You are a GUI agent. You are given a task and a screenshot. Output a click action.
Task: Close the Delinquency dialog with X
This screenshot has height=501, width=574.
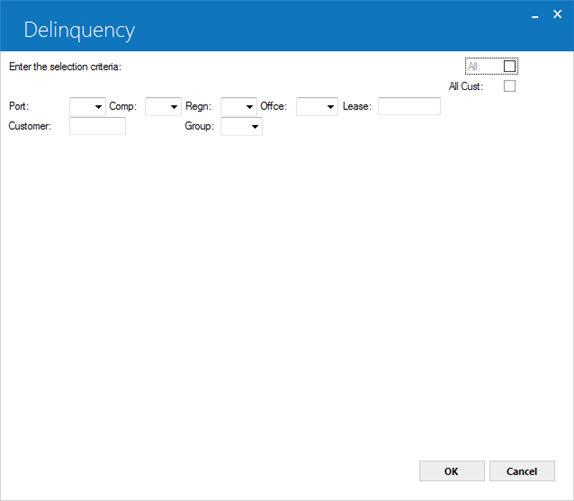point(557,14)
